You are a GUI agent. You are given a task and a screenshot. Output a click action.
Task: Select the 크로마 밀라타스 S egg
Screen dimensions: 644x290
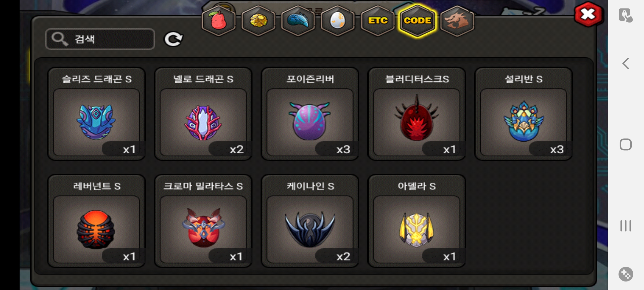click(203, 221)
